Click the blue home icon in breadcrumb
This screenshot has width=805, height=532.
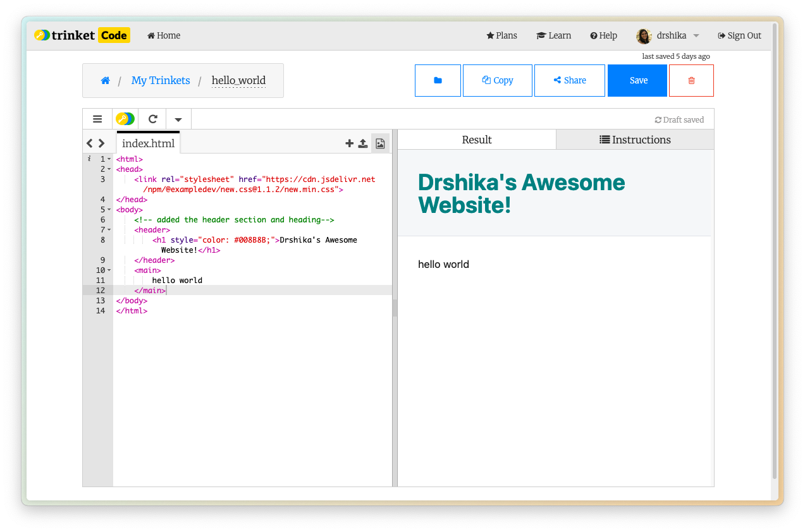click(x=106, y=80)
